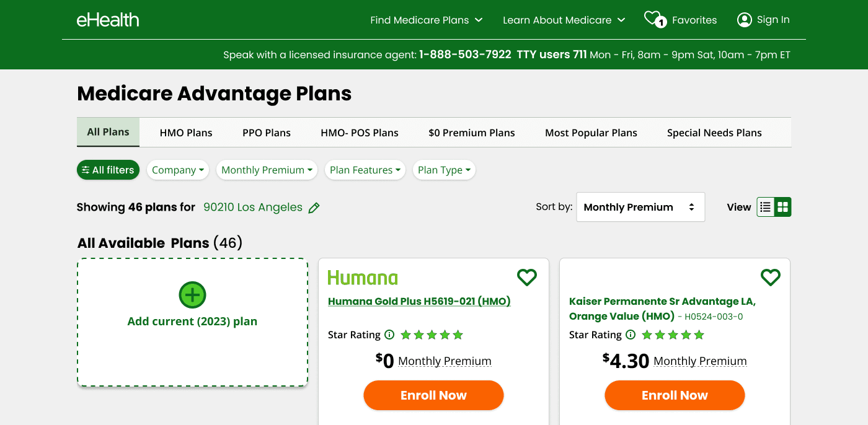Click Monthly Premium label on Kaiser card
Viewport: 868px width, 425px height.
pyautogui.click(x=700, y=361)
